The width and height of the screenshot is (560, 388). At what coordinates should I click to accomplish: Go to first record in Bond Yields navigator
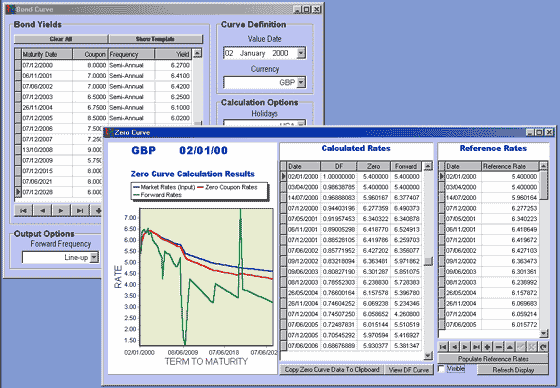coord(24,210)
